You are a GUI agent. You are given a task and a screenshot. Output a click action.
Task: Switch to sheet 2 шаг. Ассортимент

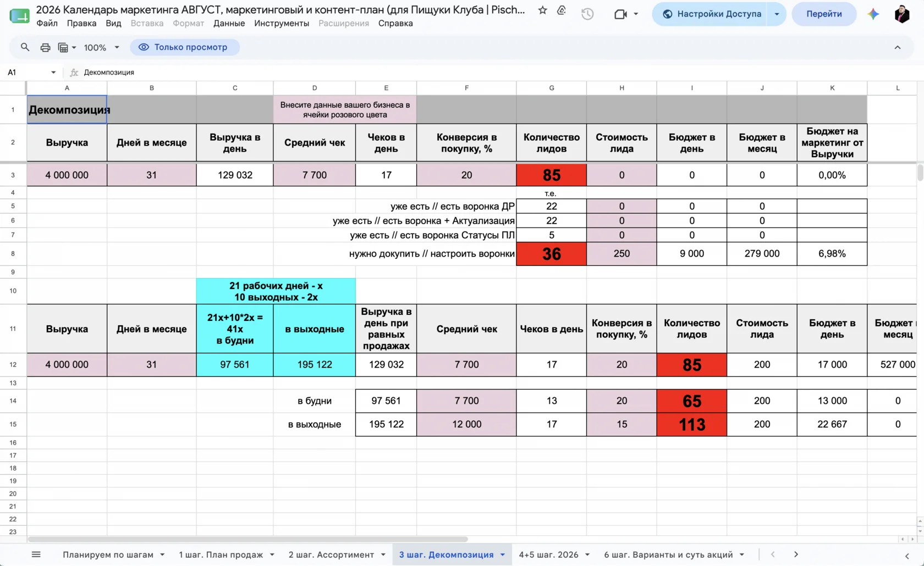click(x=331, y=555)
